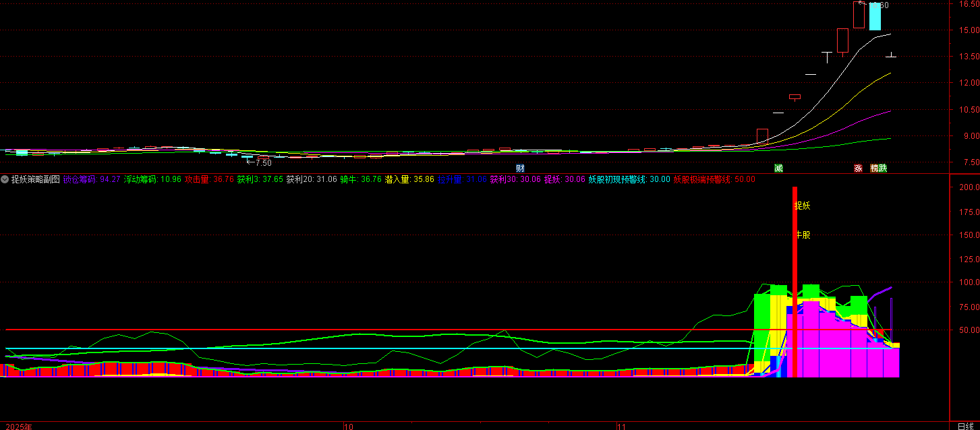Click the 妖股极端预警线: 50.00 legend entry

(x=714, y=179)
